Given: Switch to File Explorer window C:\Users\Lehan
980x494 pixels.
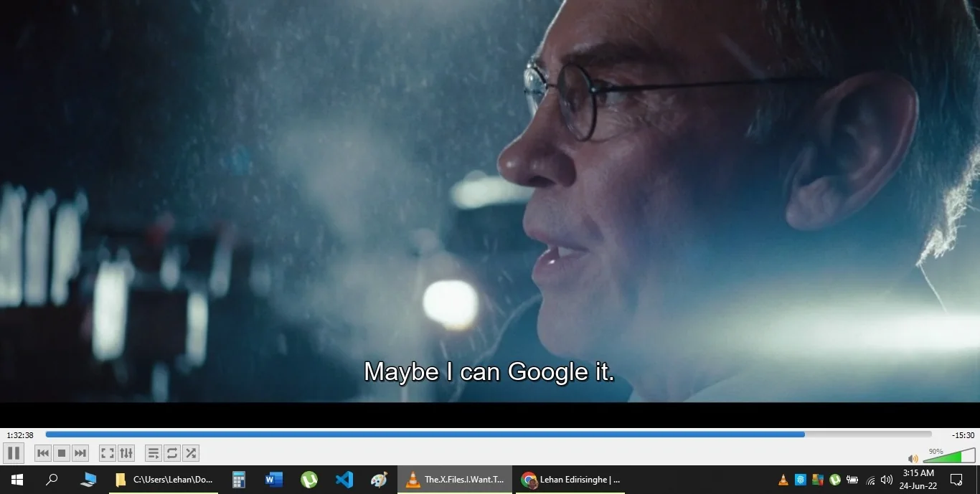Looking at the screenshot, I should (x=164, y=480).
